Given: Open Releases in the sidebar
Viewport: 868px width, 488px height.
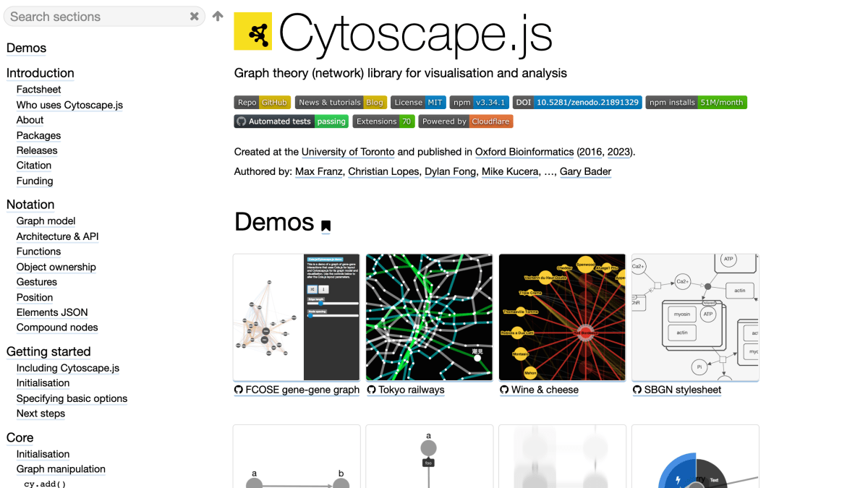Looking at the screenshot, I should tap(37, 150).
